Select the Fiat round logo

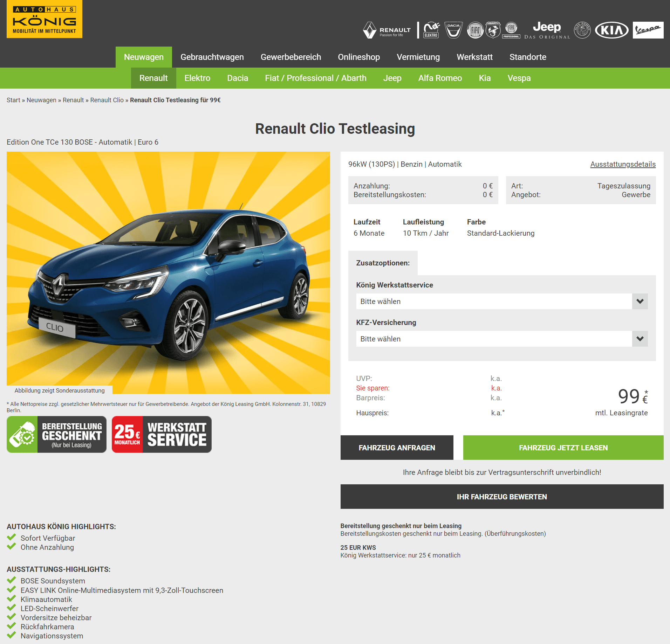pos(475,30)
